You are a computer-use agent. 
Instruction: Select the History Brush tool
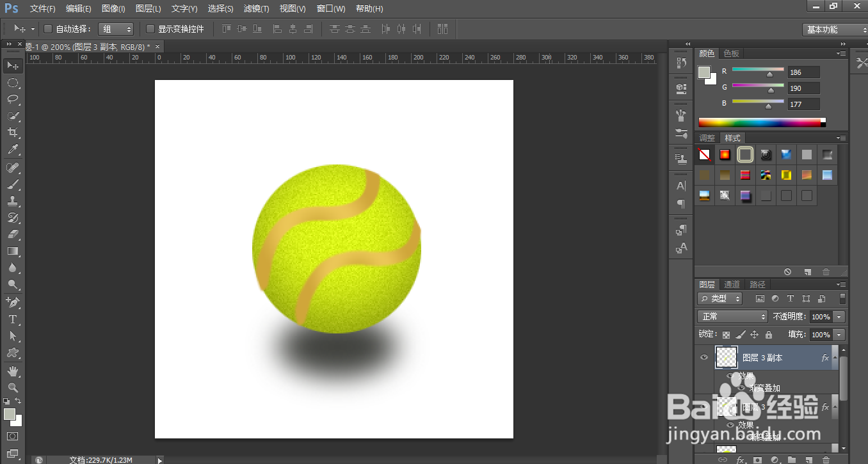13,218
